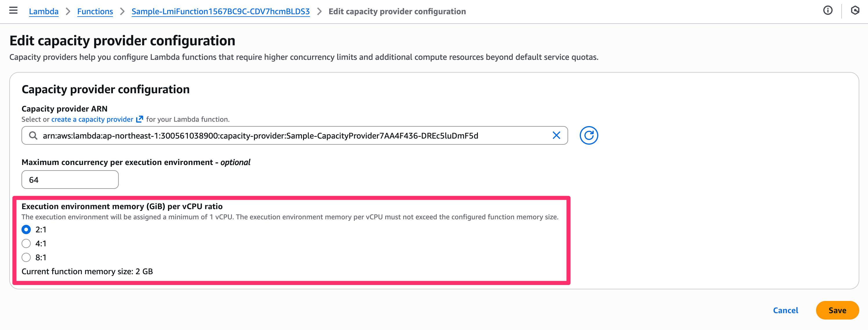868x330 pixels.
Task: Open the hexagon settings icon
Action: (x=855, y=10)
